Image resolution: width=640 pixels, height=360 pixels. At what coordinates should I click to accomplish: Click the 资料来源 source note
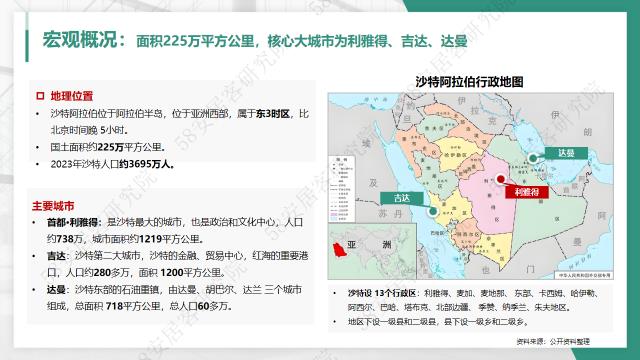tap(553, 341)
